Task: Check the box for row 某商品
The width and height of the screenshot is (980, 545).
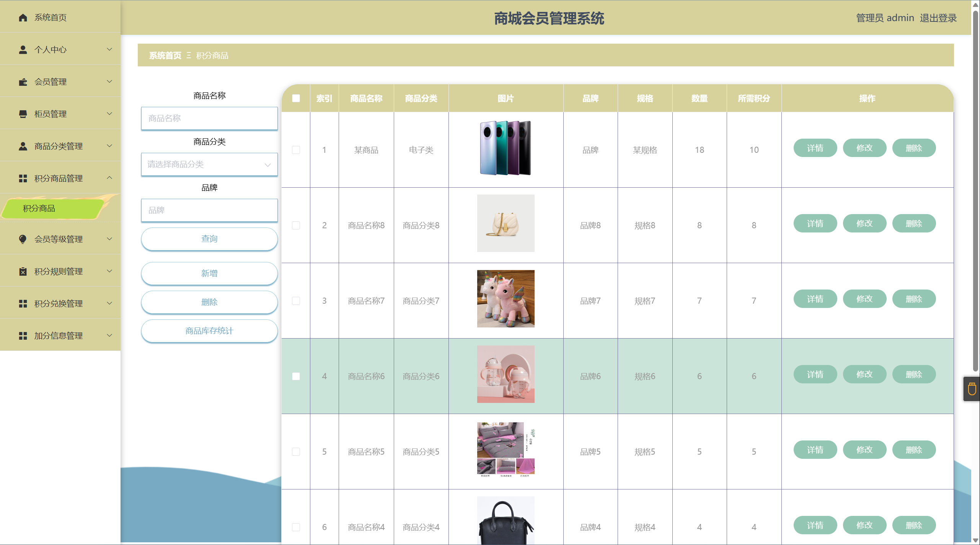Action: (x=296, y=150)
